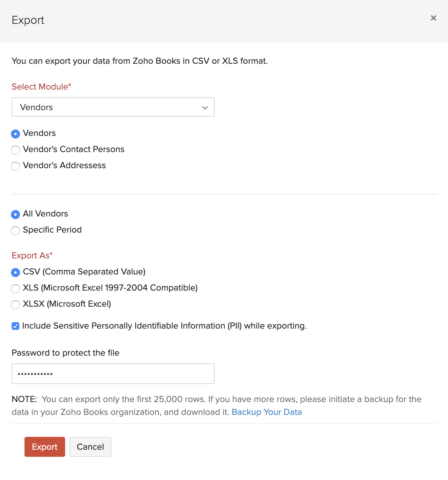The height and width of the screenshot is (480, 448).
Task: Click the Export As section label
Action: pyautogui.click(x=32, y=255)
